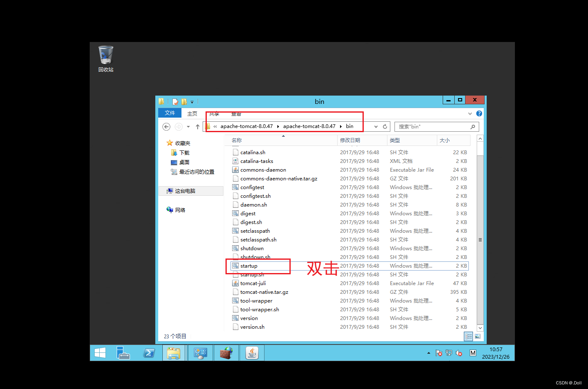The image size is (588, 389).
Task: Select the catalina.sh file
Action: [x=253, y=153]
